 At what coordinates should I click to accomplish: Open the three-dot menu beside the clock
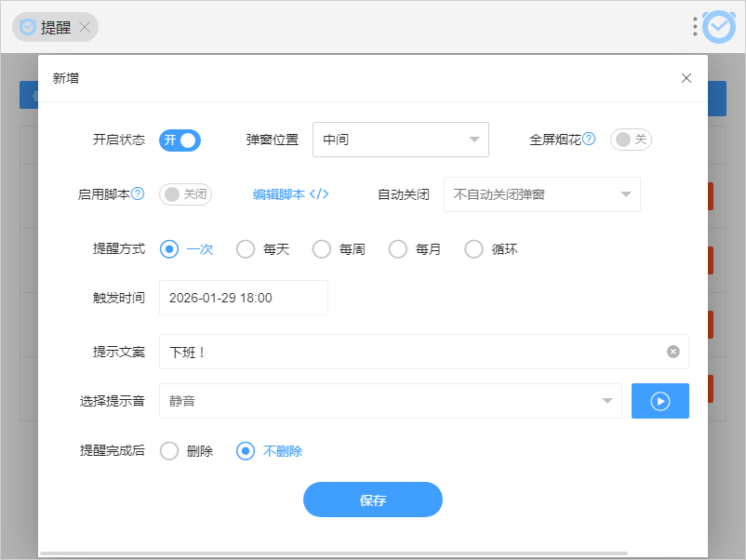click(695, 27)
